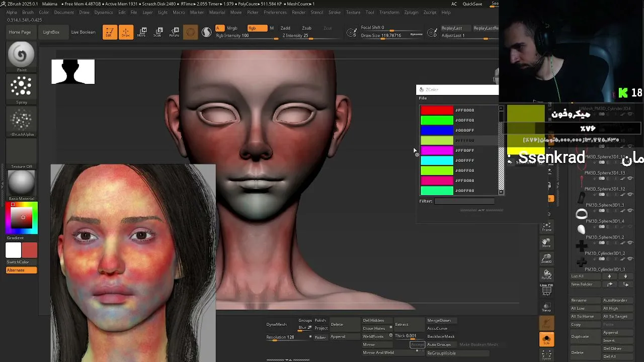Open the File menu in ZColor panel

point(423,98)
